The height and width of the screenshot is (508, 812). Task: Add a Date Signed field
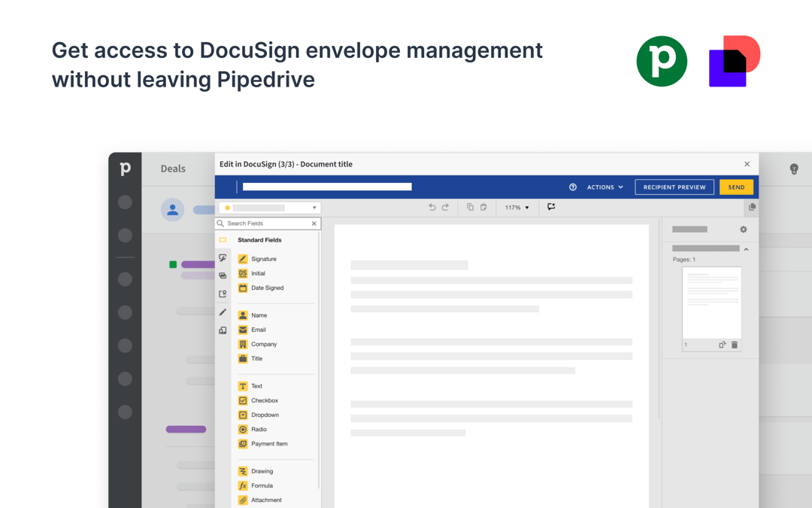(x=265, y=287)
